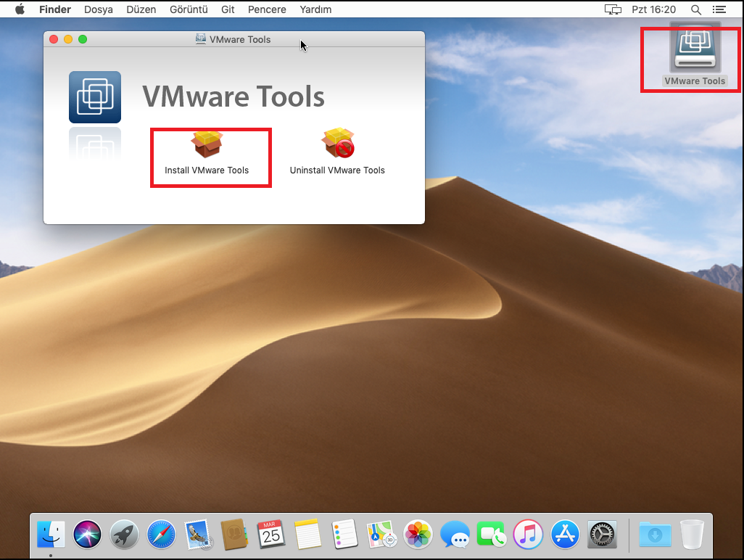
Task: Open the Maps app in Dock
Action: [381, 535]
